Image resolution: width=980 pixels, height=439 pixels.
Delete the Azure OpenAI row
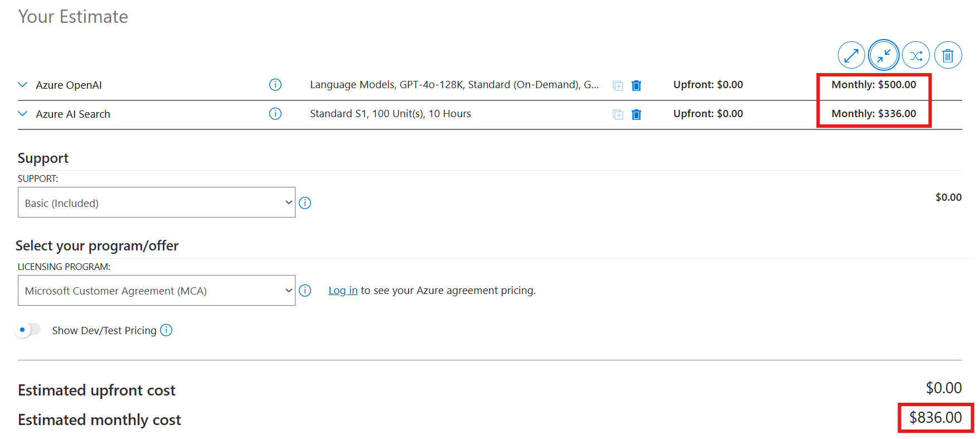[x=636, y=85]
